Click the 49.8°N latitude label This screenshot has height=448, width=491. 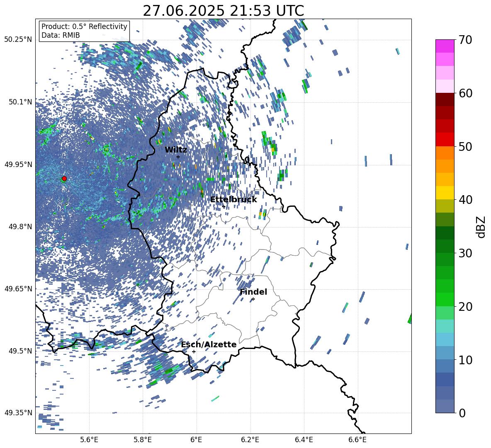(x=21, y=226)
